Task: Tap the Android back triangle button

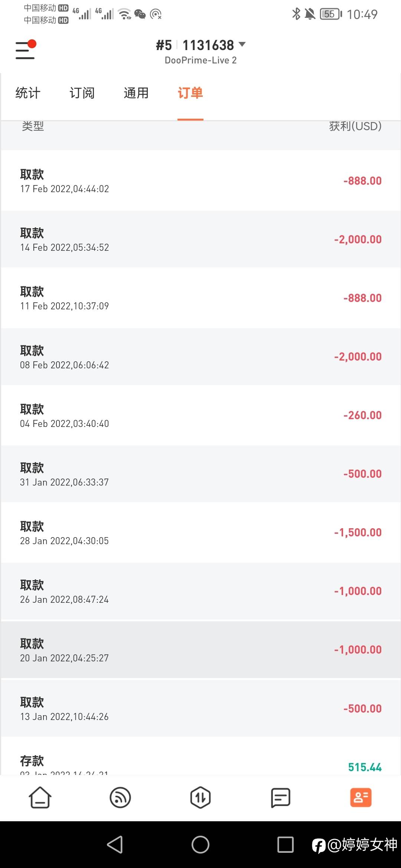Action: pyautogui.click(x=115, y=845)
